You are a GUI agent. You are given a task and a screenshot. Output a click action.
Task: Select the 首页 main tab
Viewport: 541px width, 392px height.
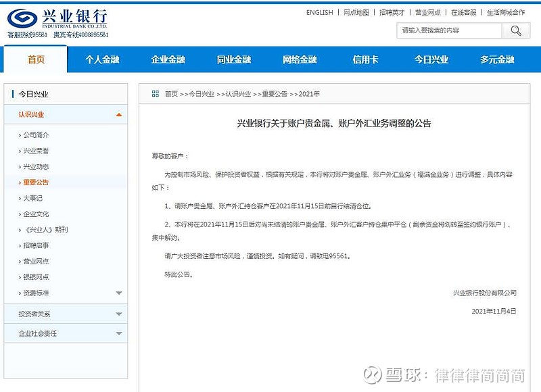tap(37, 59)
